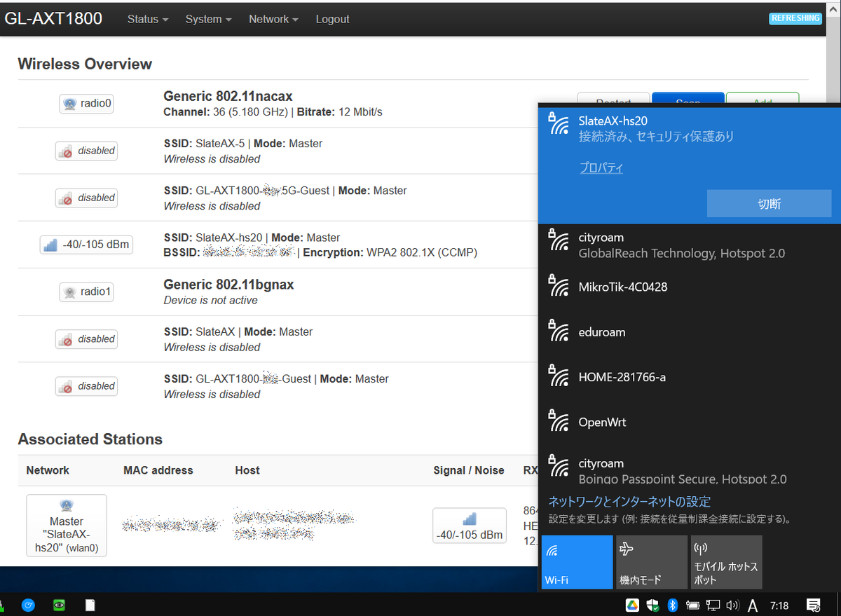Screen dimensions: 841x616
Task: Click the REFRESHING status badge
Action: tap(795, 18)
